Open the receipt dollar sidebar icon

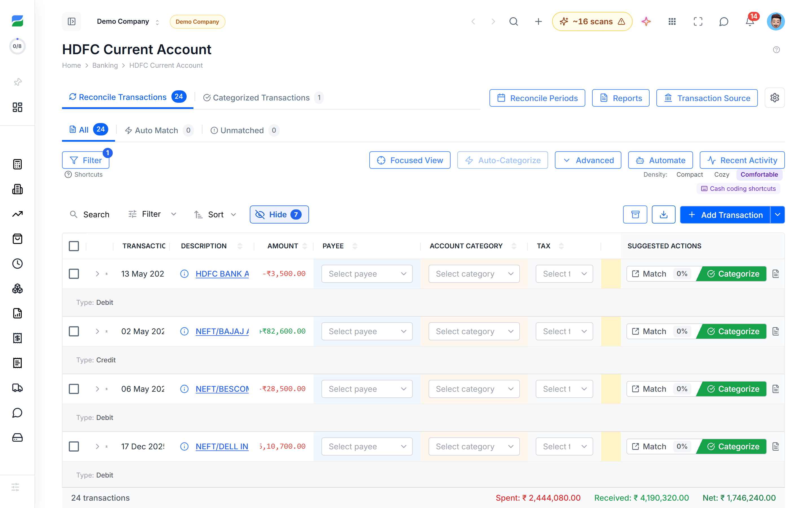tap(17, 338)
